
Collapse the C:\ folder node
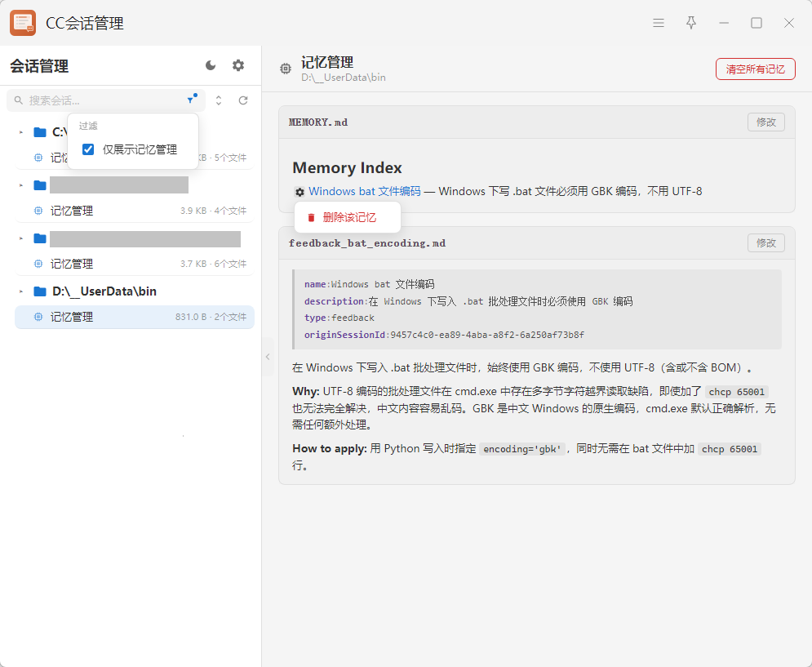21,132
